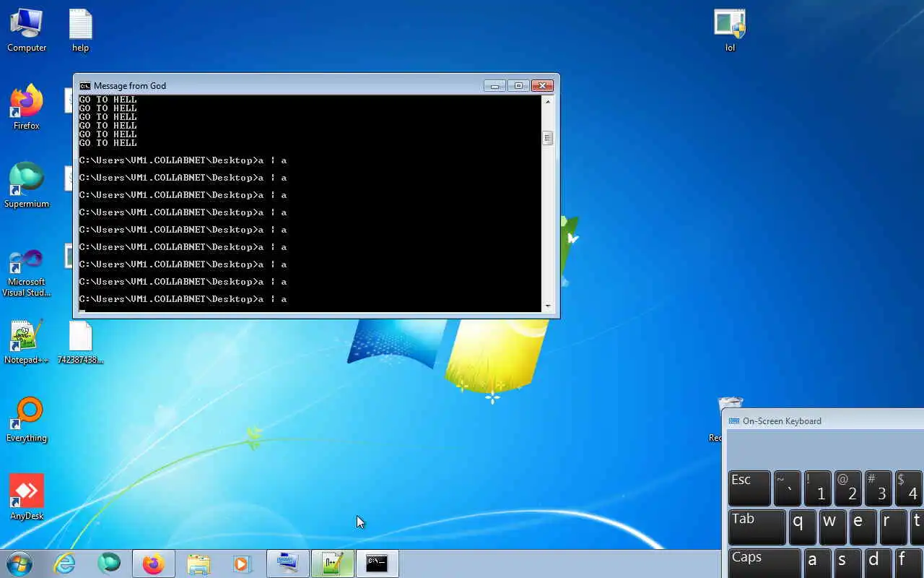Select the Everything search shortcut
The height and width of the screenshot is (578, 924).
[27, 420]
